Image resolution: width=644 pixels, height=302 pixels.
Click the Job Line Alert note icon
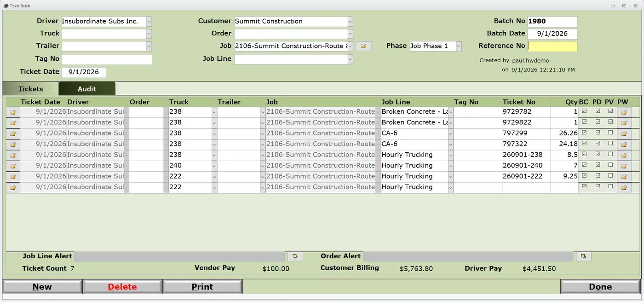click(x=295, y=257)
